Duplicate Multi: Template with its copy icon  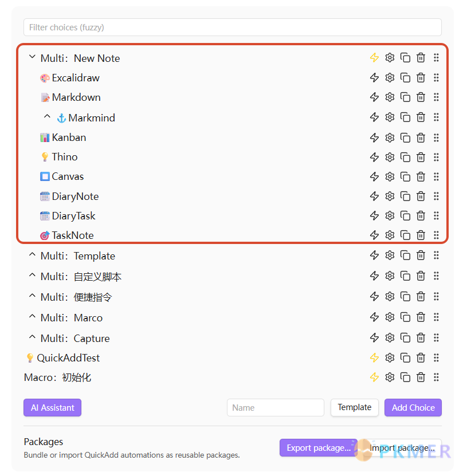pos(405,255)
